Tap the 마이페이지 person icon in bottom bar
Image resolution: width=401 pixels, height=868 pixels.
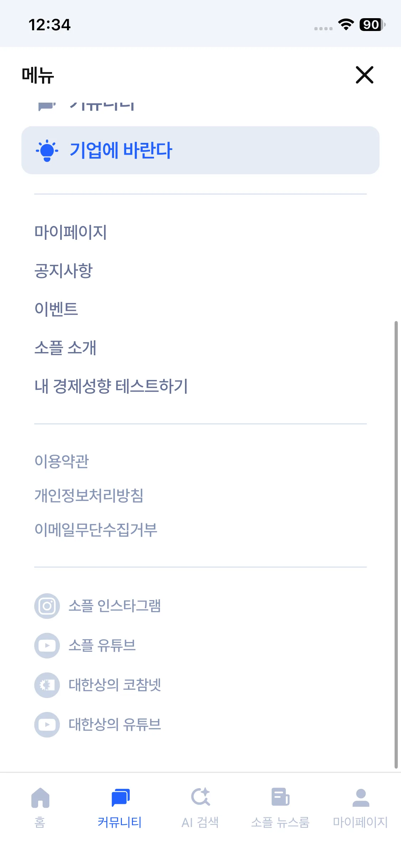pyautogui.click(x=361, y=798)
